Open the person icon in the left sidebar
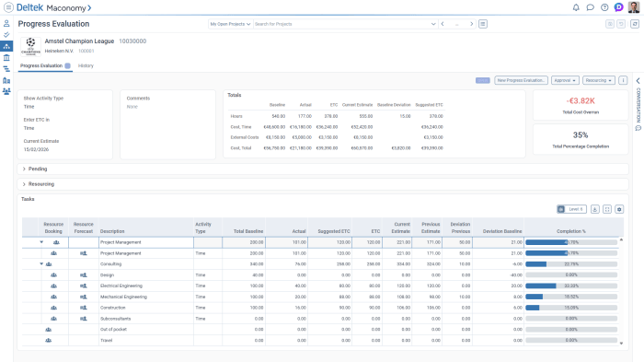Image resolution: width=644 pixels, height=362 pixels. pyautogui.click(x=6, y=24)
